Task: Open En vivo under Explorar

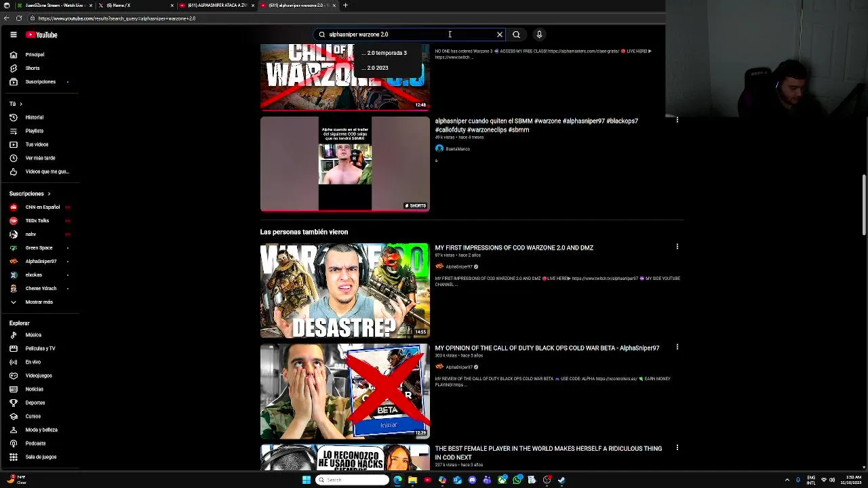Action: (x=40, y=362)
